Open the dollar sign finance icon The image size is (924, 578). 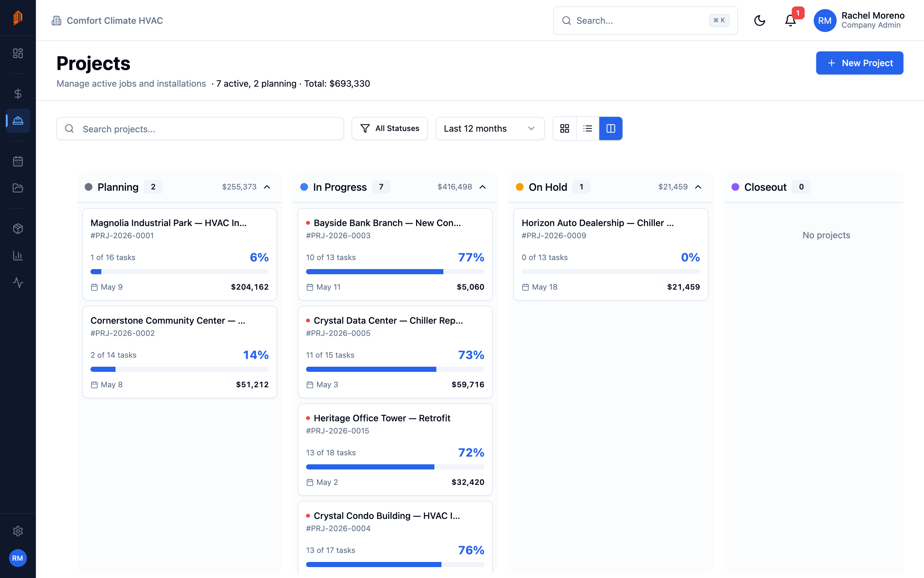tap(18, 94)
